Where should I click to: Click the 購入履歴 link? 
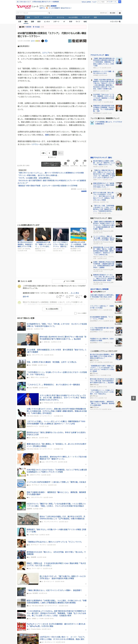pos(112,13)
